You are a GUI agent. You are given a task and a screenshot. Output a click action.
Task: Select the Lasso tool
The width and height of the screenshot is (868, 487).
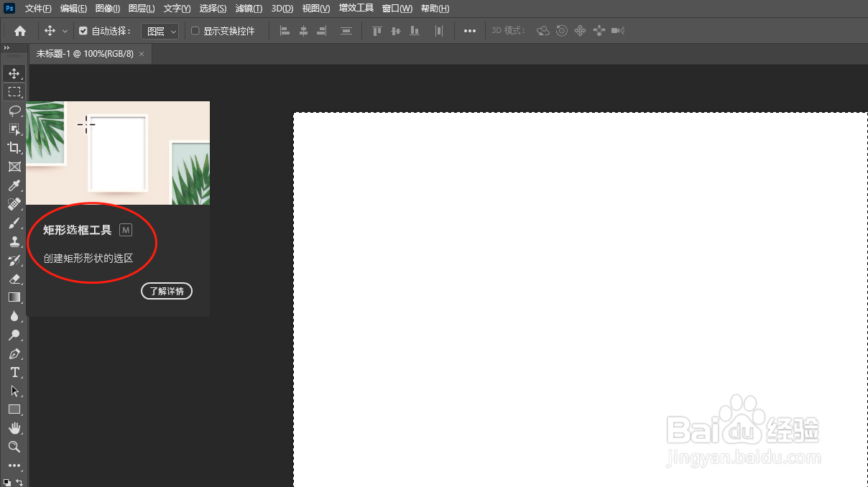coord(14,111)
